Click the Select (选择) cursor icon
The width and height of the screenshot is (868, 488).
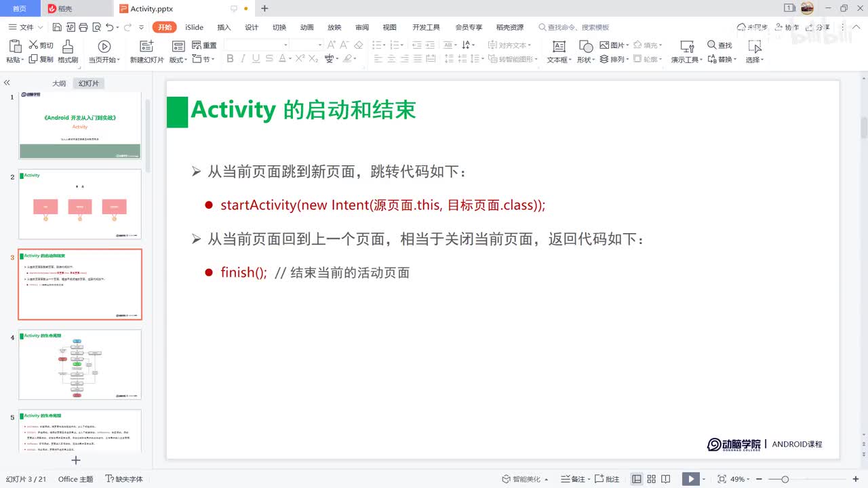754,46
